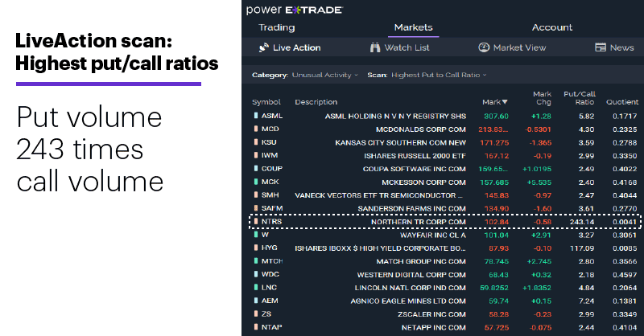Select the LNC symbol
The image size is (644, 336).
(x=269, y=288)
